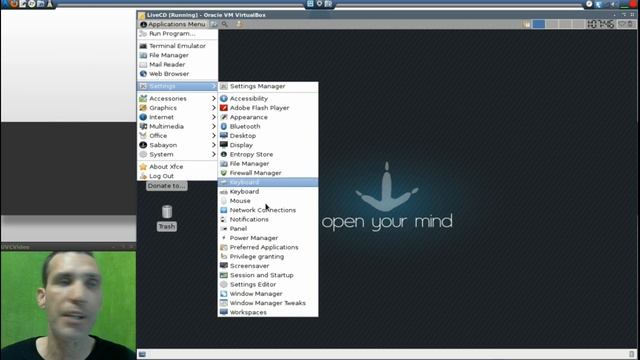This screenshot has height=360, width=640.
Task: Click the Donate to... desktop label
Action: pyautogui.click(x=167, y=186)
